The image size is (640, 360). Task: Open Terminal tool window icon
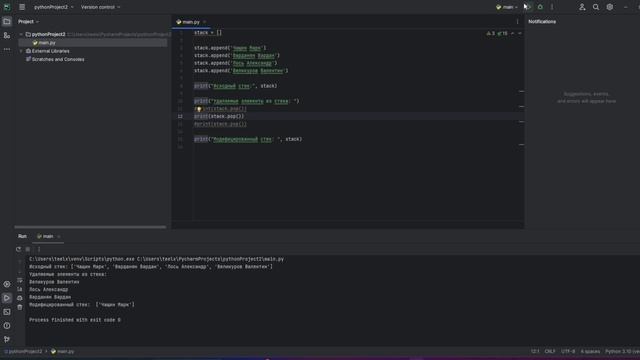7,312
